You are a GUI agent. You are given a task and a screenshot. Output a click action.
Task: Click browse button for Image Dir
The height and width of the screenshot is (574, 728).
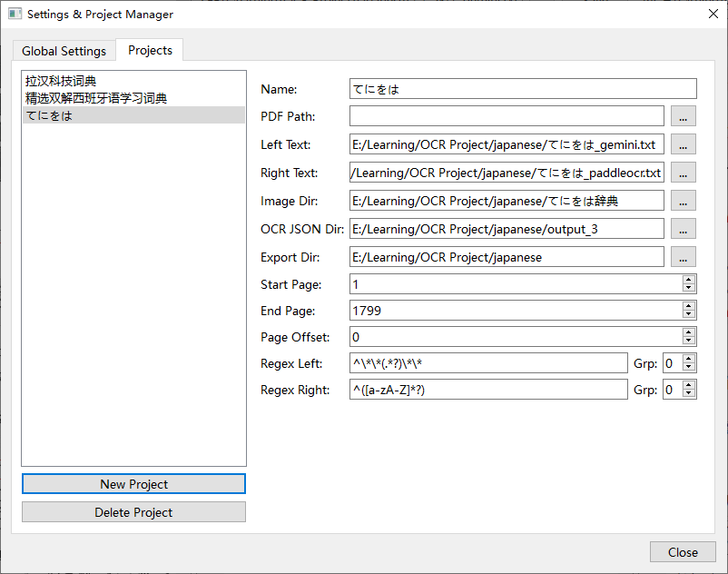(684, 201)
